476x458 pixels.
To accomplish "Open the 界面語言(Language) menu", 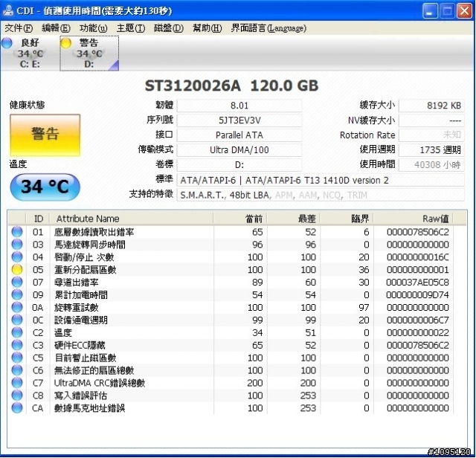I will click(268, 28).
